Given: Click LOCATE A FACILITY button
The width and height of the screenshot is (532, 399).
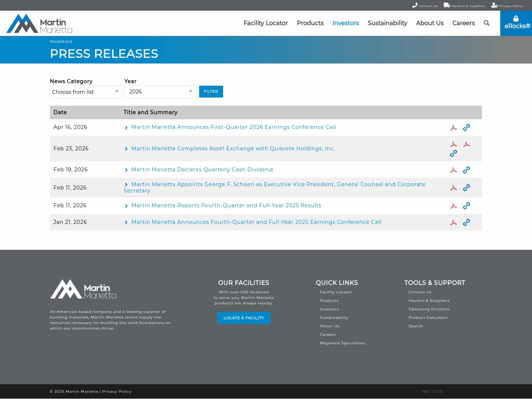Looking at the screenshot, I should pos(244,318).
